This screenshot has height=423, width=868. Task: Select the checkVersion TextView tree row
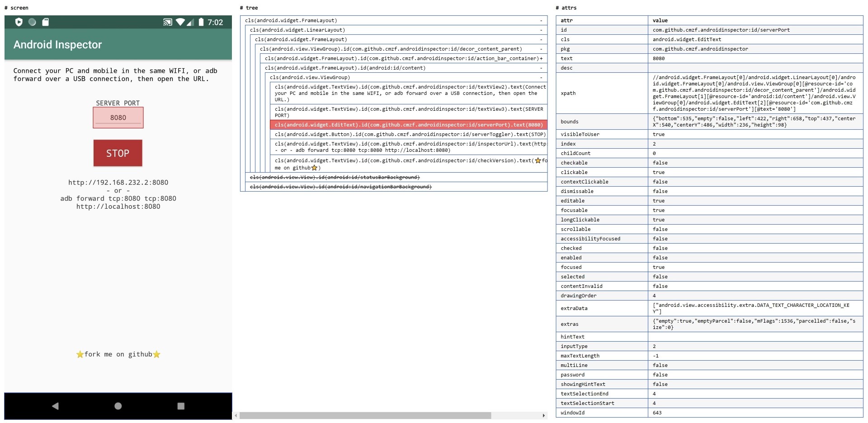[409, 164]
